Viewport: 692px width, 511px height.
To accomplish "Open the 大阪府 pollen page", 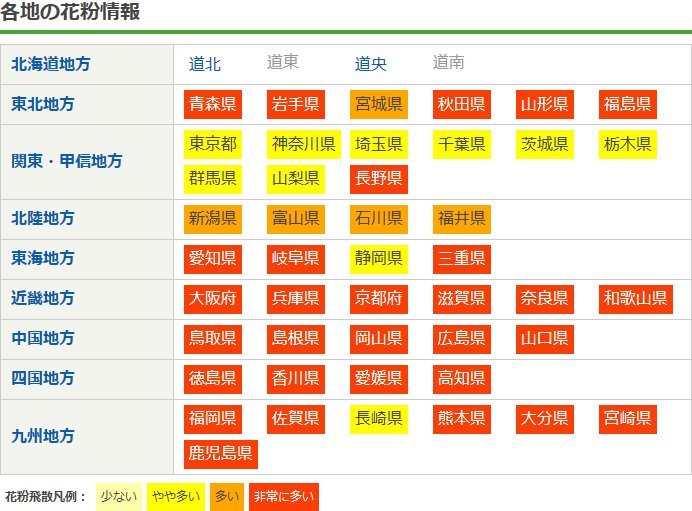I will click(x=213, y=298).
